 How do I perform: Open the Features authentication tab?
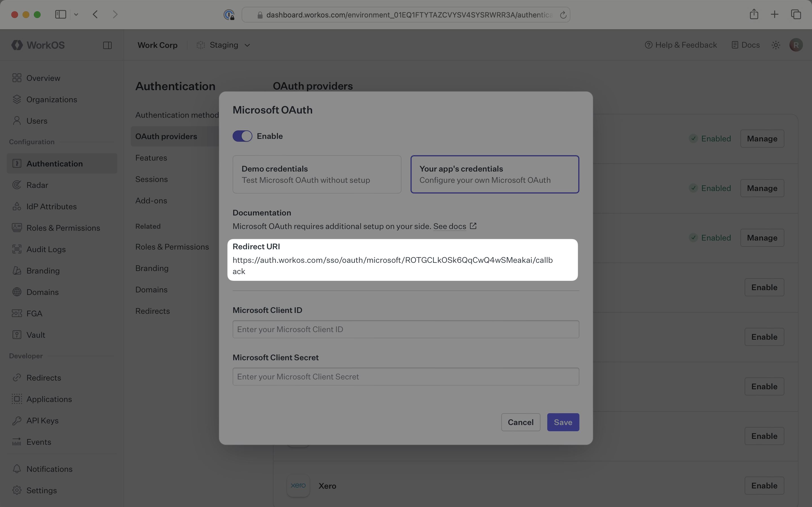tap(151, 158)
